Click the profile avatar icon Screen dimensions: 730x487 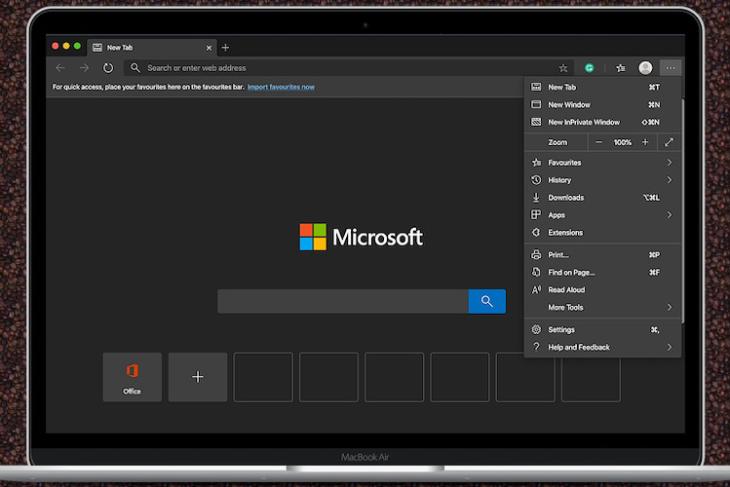[x=645, y=68]
